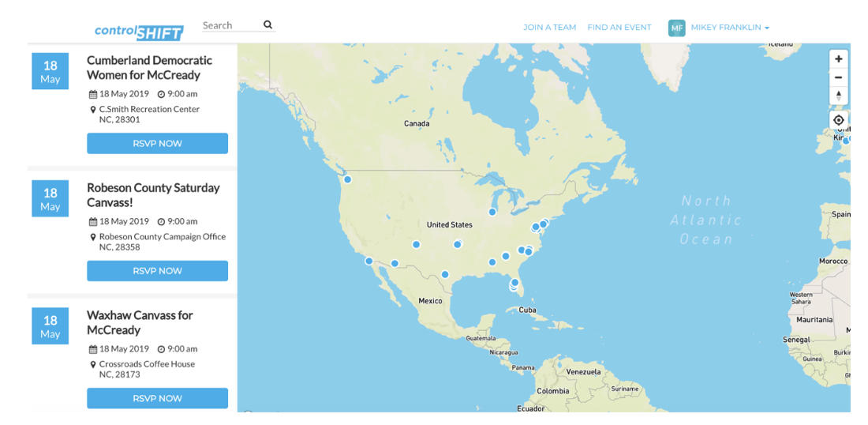Screen dimensions: 868x425
Task: Click clock icon in the Cumberland event
Action: click(161, 94)
